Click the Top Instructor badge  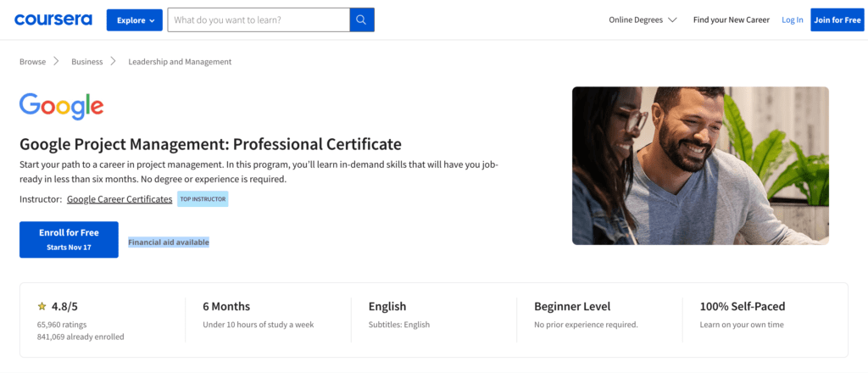tap(203, 199)
